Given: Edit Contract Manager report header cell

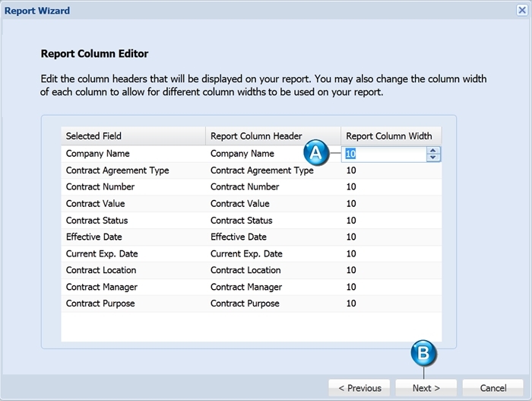Looking at the screenshot, I should [x=273, y=287].
